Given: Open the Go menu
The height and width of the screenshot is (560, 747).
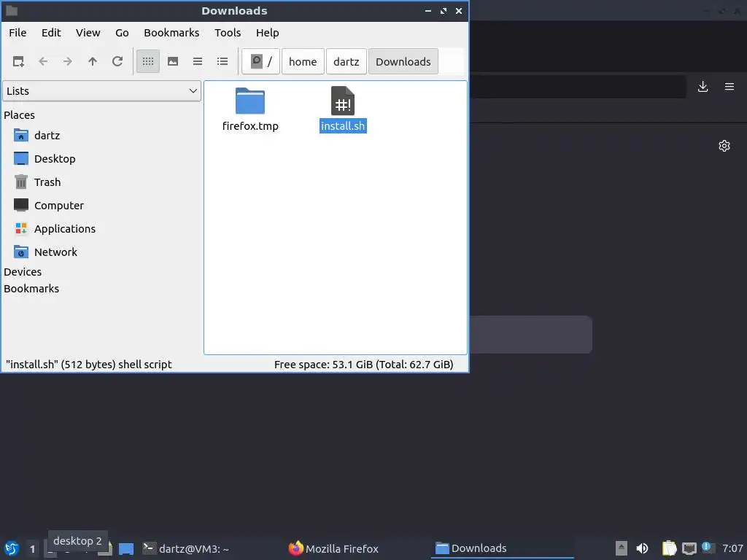Looking at the screenshot, I should (122, 33).
